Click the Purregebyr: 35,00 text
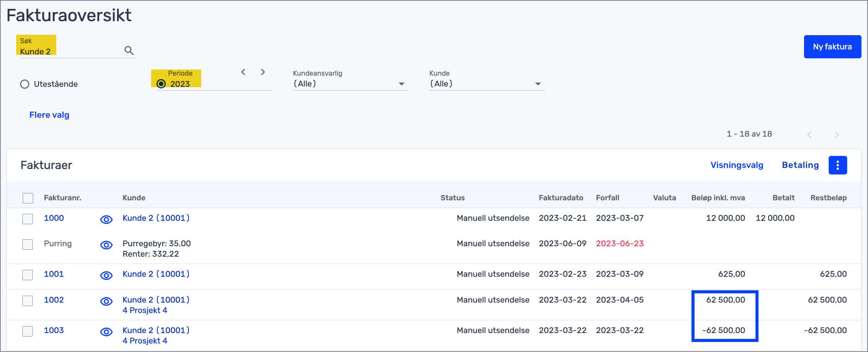868x352 pixels. pyautogui.click(x=156, y=244)
